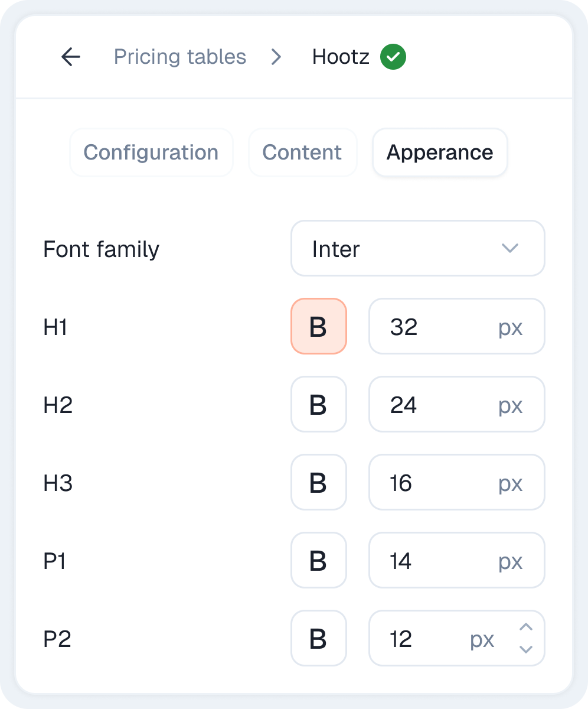Click the back arrow icon
This screenshot has height=709, width=588.
(71, 57)
